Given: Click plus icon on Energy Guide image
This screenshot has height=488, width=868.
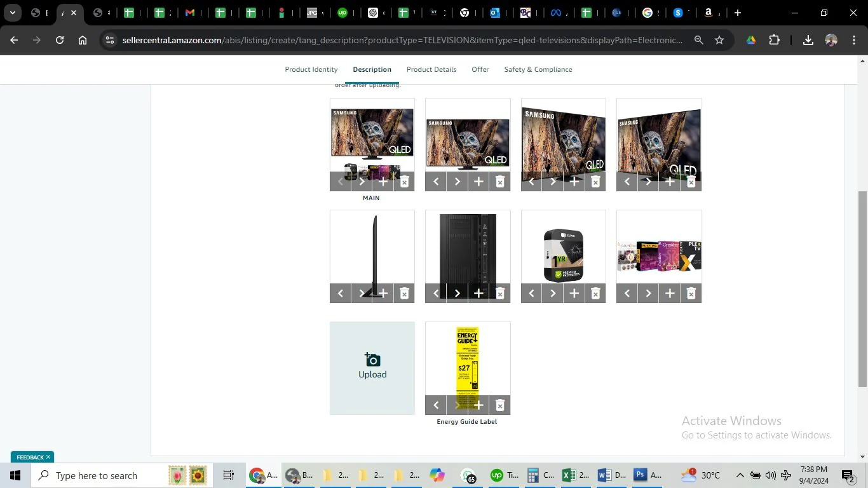Looking at the screenshot, I should 478,405.
